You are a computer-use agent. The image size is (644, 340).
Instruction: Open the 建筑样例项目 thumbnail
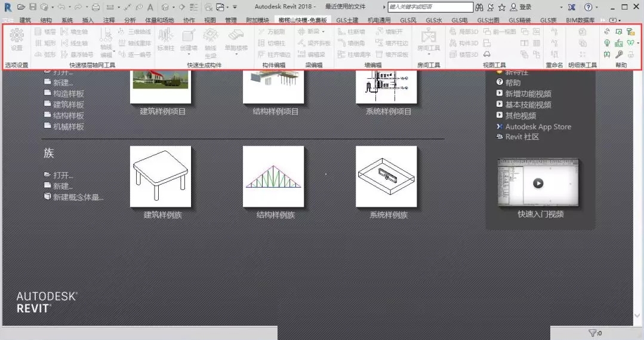(x=161, y=86)
